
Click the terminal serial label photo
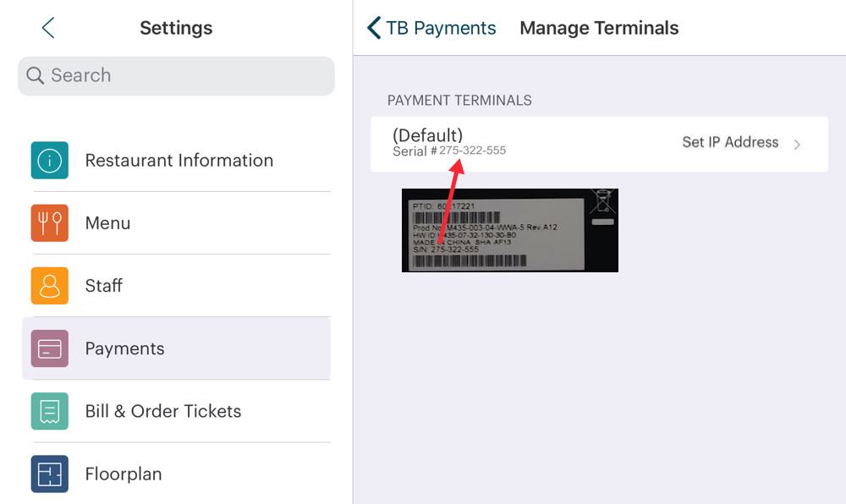509,229
